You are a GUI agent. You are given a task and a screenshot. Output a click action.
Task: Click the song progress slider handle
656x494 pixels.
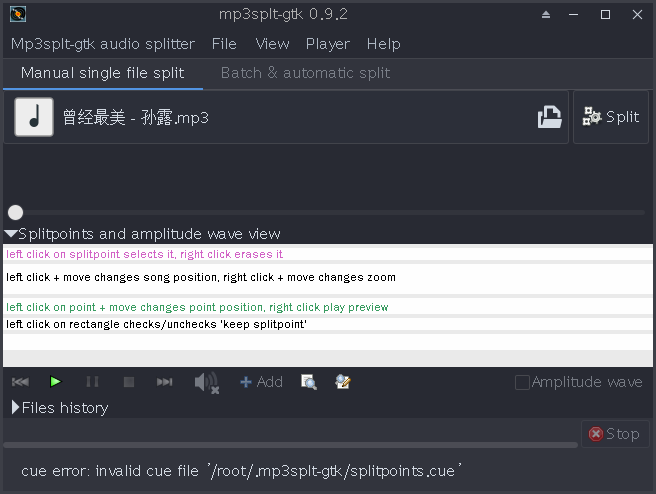pos(15,212)
